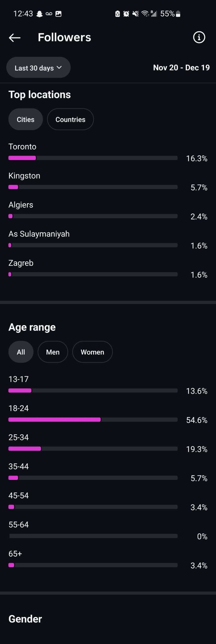This screenshot has height=644, width=216.
Task: Tap the Kingston location row
Action: pyautogui.click(x=24, y=176)
